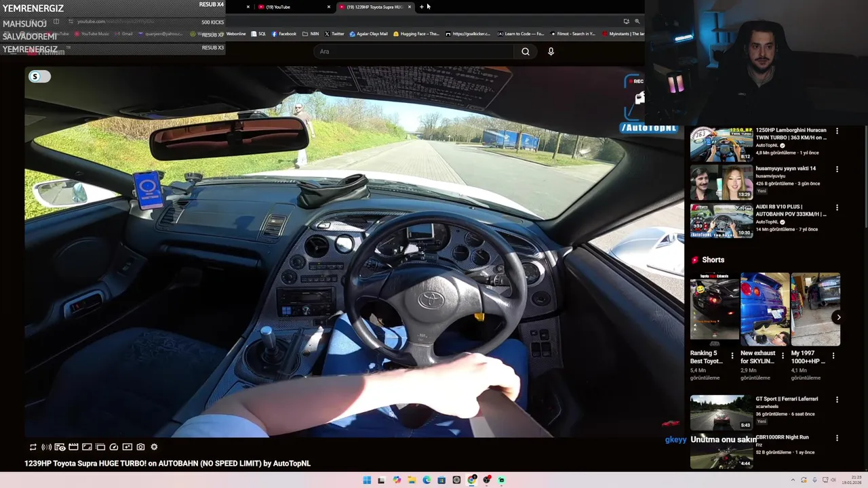868x488 pixels.
Task: Click the loop/repeat icon below the video
Action: (x=33, y=447)
